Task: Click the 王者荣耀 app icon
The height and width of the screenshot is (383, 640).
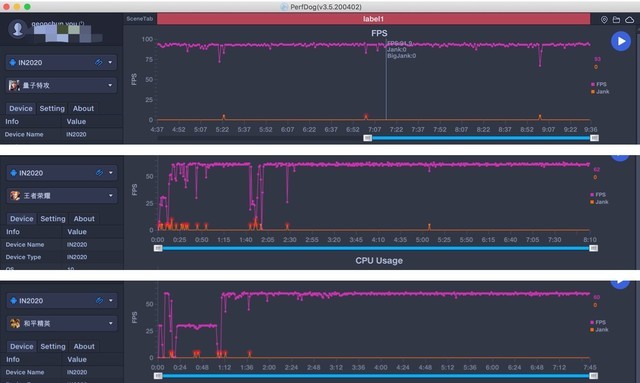Action: click(x=15, y=196)
